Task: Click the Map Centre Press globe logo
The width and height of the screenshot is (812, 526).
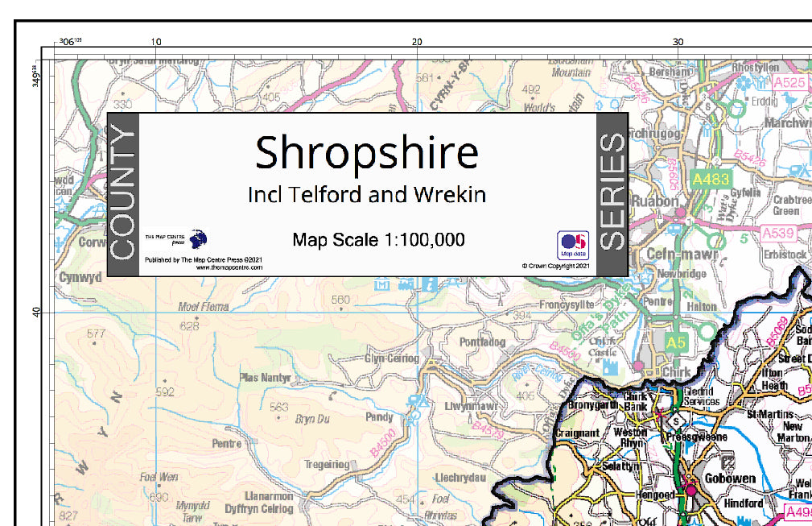Action: tap(198, 239)
